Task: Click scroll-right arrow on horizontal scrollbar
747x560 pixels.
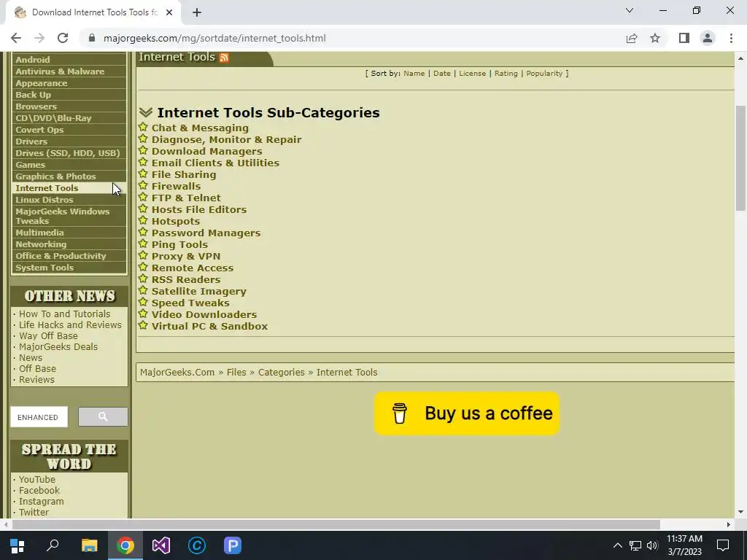Action: pyautogui.click(x=729, y=524)
